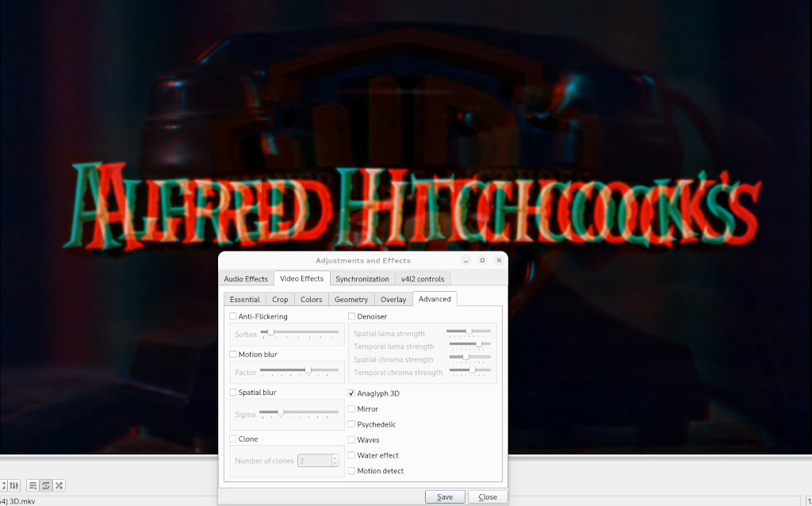Click the Soften slider handle
This screenshot has height=506, width=812.
click(270, 332)
